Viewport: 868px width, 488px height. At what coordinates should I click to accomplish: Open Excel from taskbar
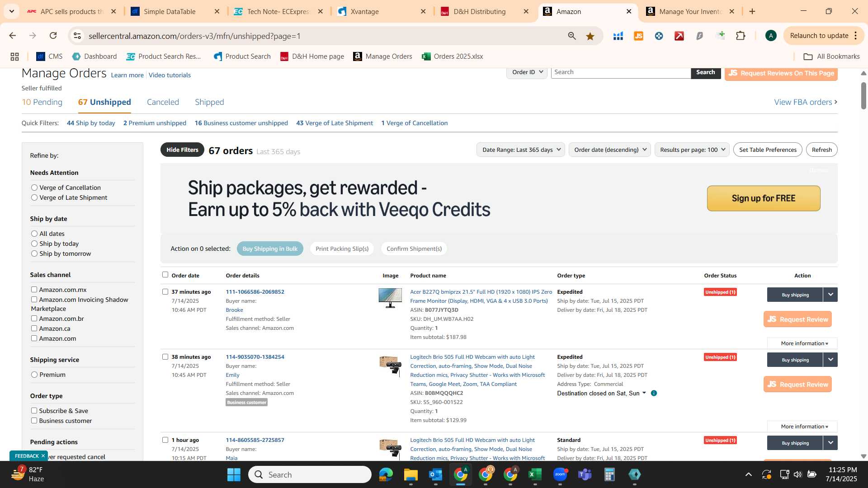[535, 474]
